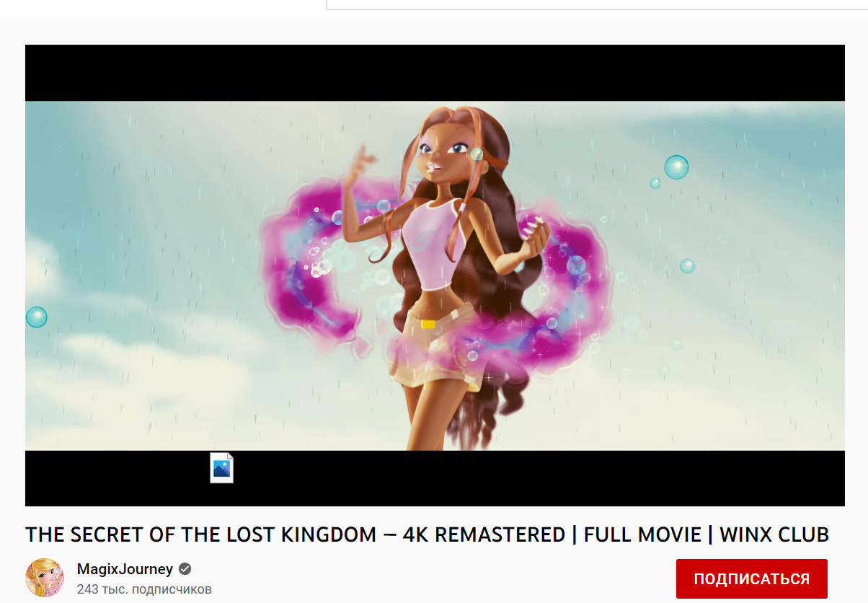Screen dimensions: 868x603
Task: Click the top black letterbox bar of the player
Action: (x=435, y=73)
